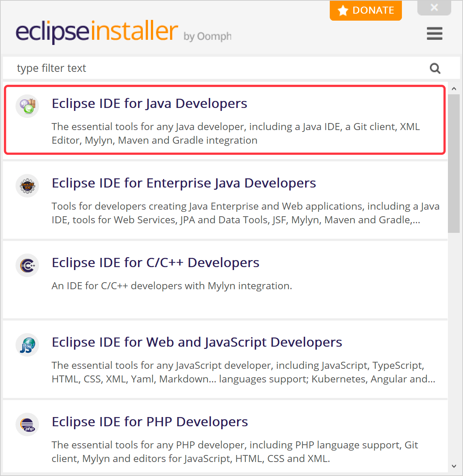Click the Enterprise Java description starting 'Tools for developers'

(x=245, y=213)
